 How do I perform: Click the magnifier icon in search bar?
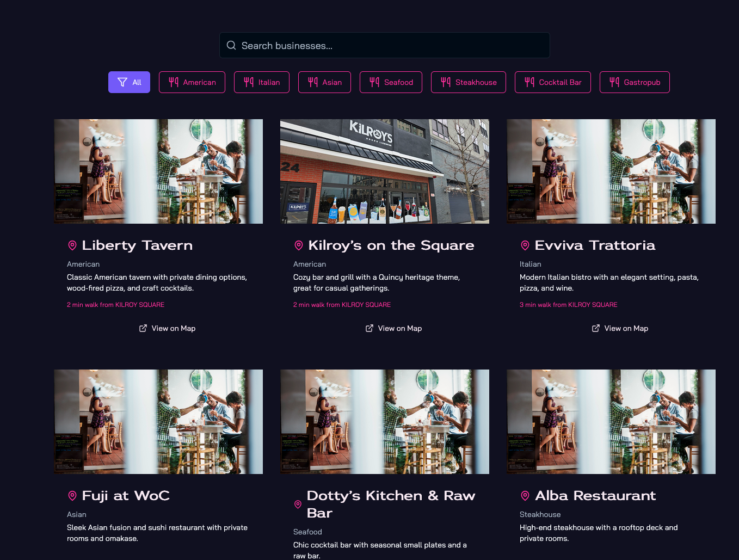tap(231, 45)
